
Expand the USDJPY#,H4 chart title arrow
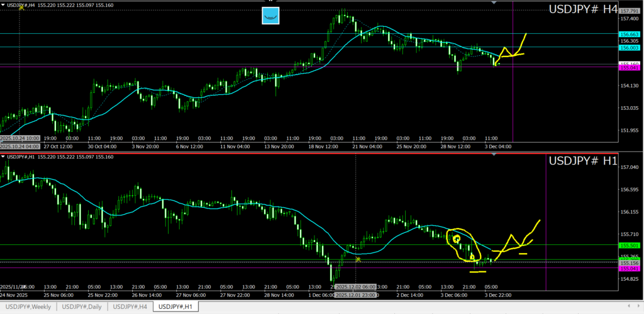(3, 5)
